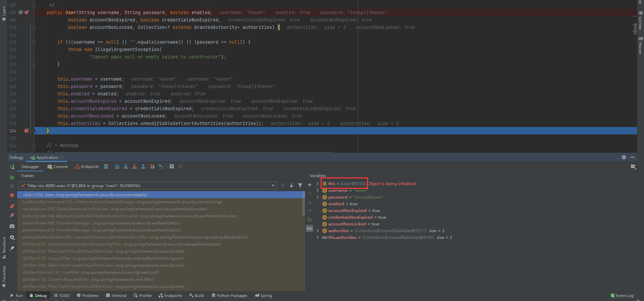644x301 pixels.
Task: Collapse the if-block fold at line 112
Action: point(34,42)
